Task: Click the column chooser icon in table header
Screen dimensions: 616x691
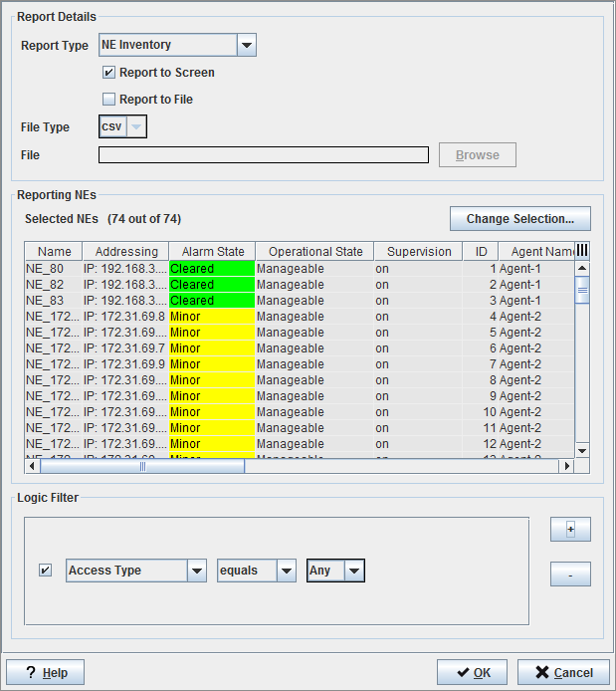Action: point(582,251)
